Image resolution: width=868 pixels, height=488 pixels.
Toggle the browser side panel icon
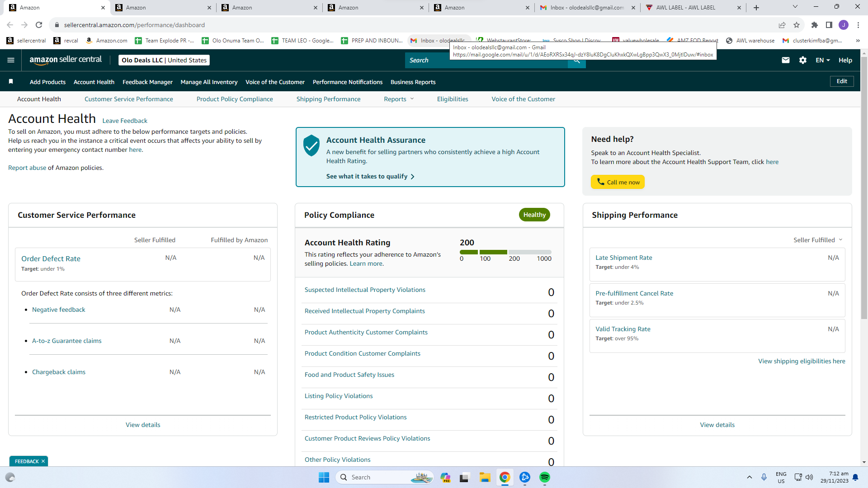829,25
